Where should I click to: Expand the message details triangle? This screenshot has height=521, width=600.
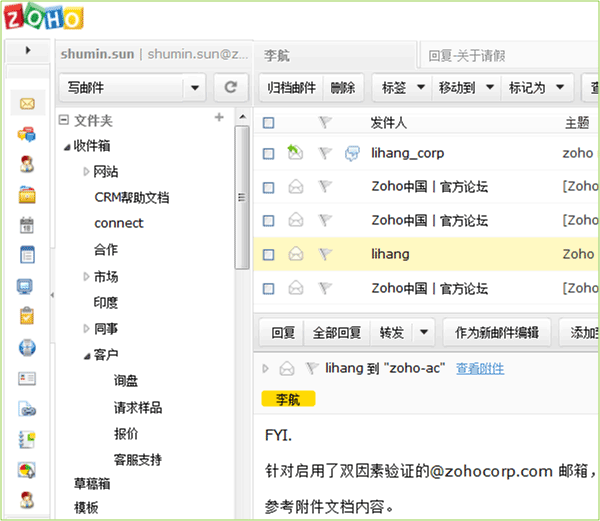265,368
